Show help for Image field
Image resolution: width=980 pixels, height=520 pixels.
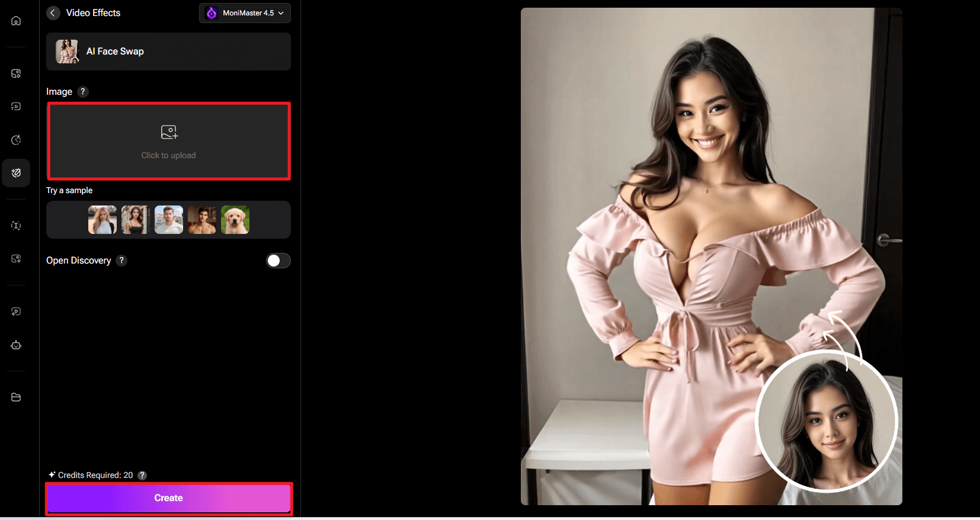click(83, 91)
